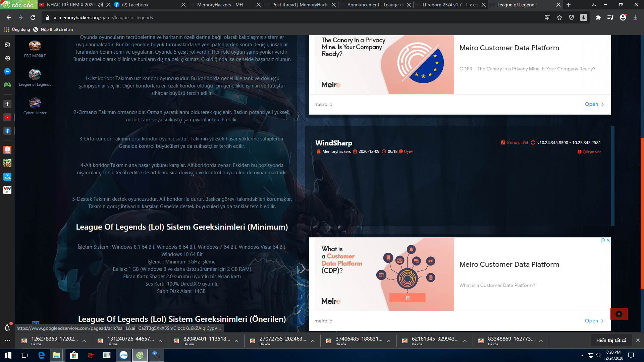Go back to the previous page
644x362 pixels.
(9, 17)
